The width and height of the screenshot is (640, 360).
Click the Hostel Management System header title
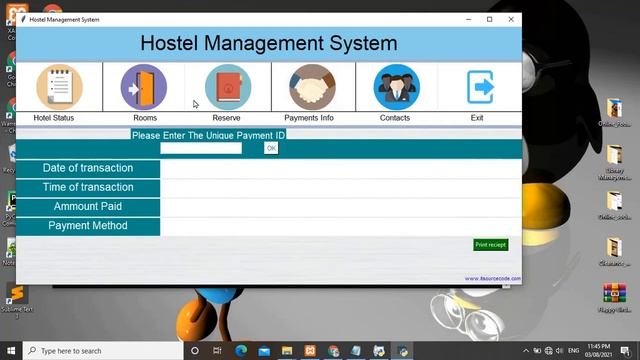tap(269, 43)
